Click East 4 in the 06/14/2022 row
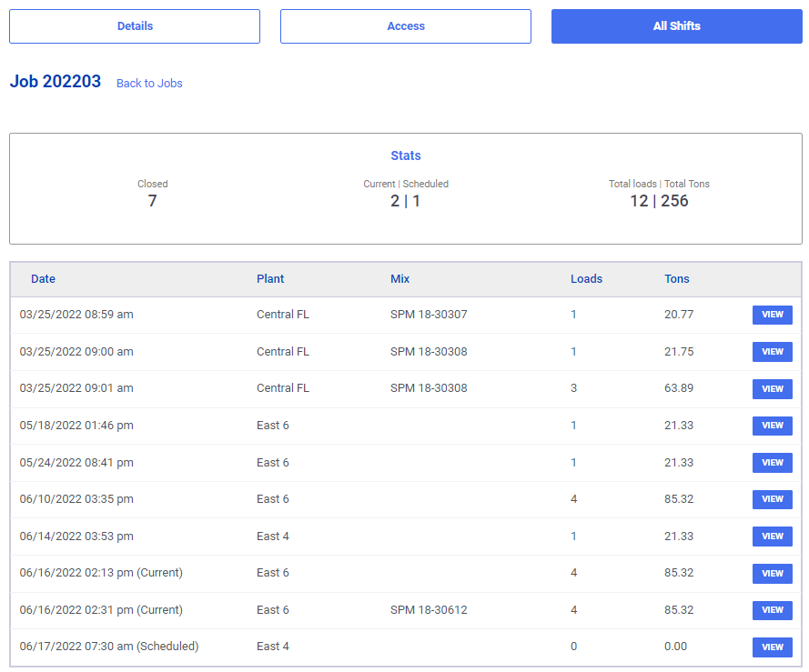This screenshot has width=809, height=672. click(272, 537)
